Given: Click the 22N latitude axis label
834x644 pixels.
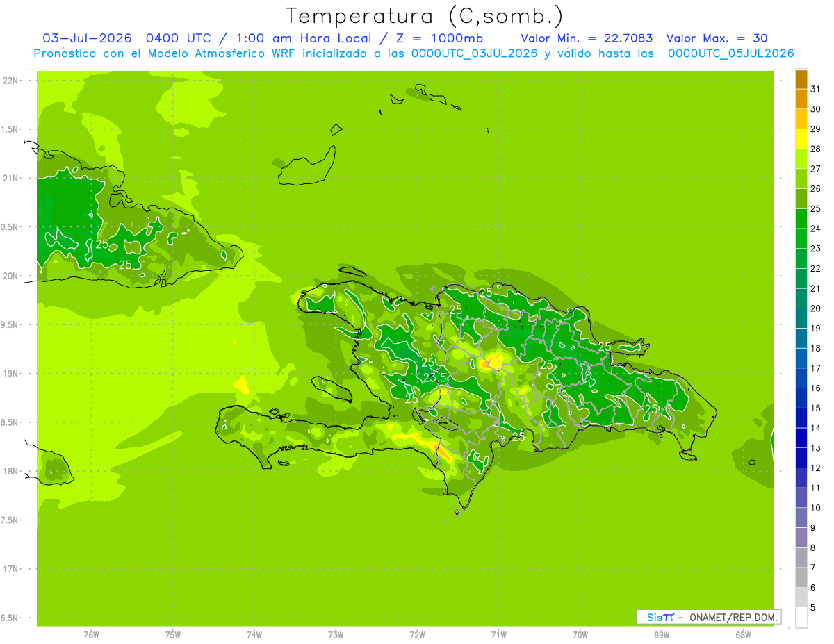Looking at the screenshot, I should [10, 81].
